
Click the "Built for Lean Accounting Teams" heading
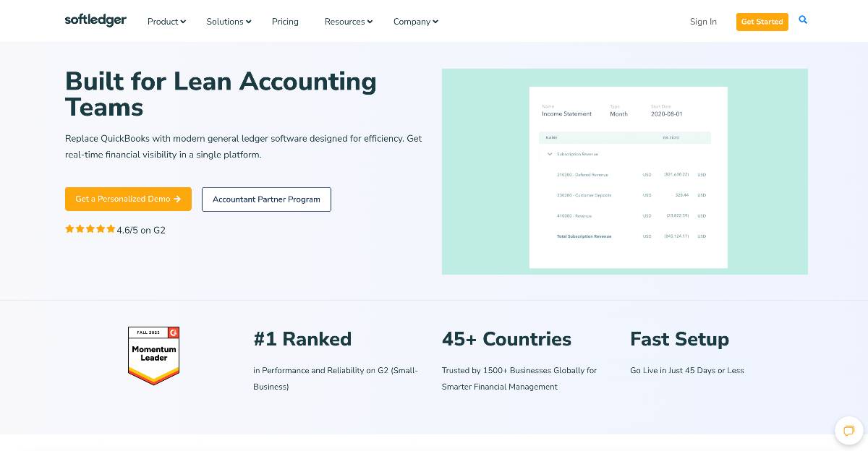click(x=221, y=94)
